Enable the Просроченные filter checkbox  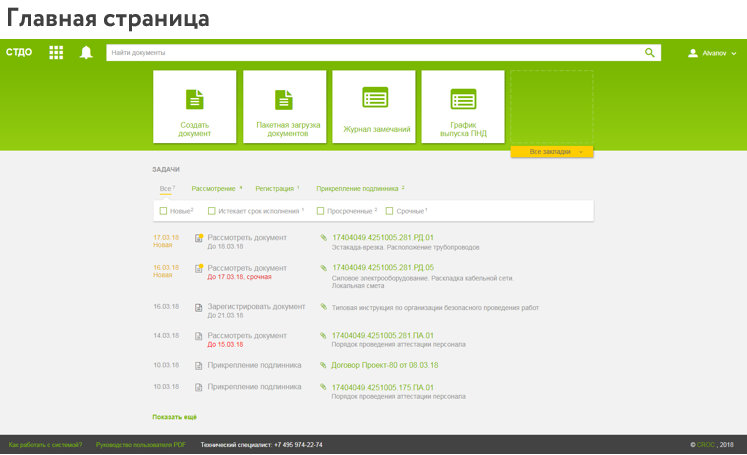(320, 211)
